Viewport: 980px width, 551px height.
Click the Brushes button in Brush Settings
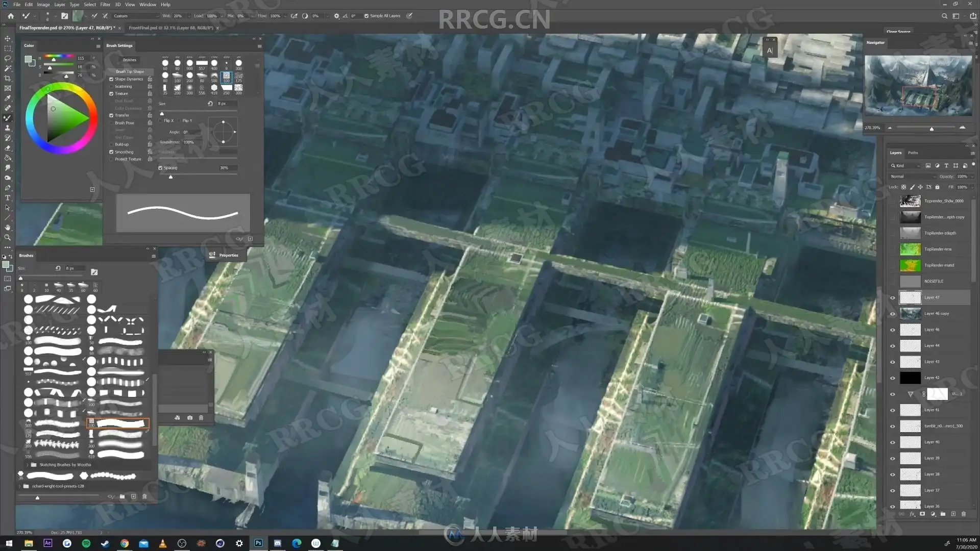point(130,60)
